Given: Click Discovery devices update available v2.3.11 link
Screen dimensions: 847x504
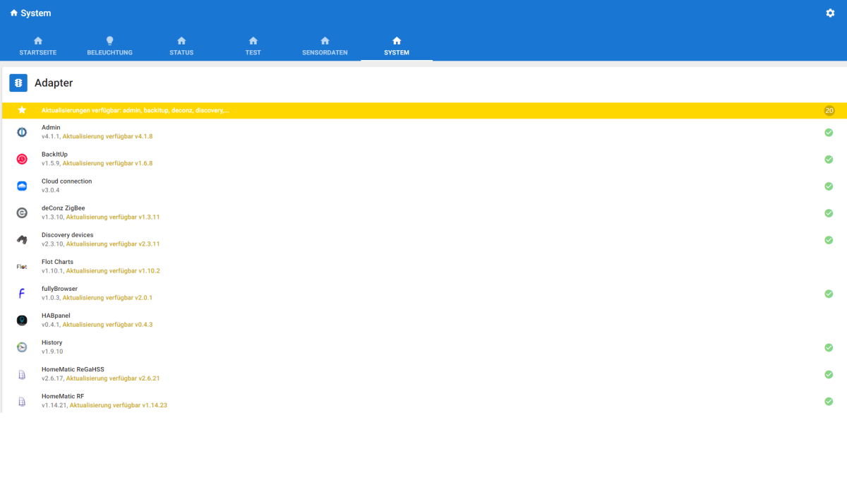Looking at the screenshot, I should pos(113,244).
